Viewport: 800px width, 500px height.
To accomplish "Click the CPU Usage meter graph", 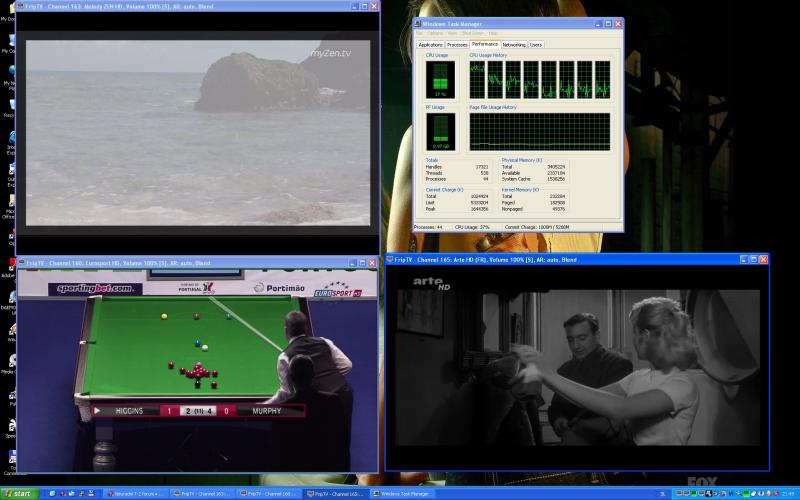I will pyautogui.click(x=440, y=80).
